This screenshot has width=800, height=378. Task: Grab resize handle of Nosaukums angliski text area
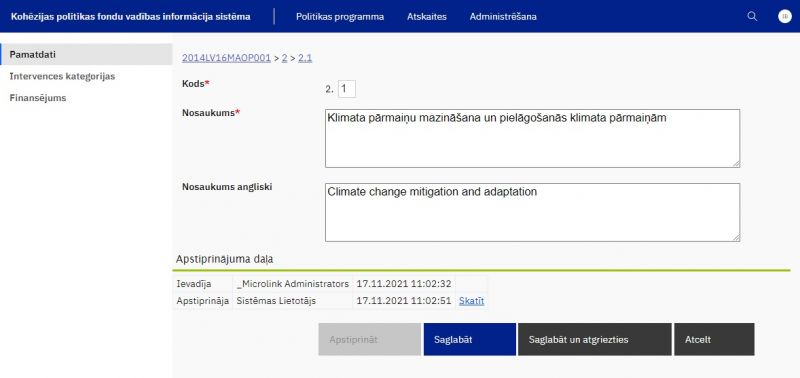coord(736,237)
